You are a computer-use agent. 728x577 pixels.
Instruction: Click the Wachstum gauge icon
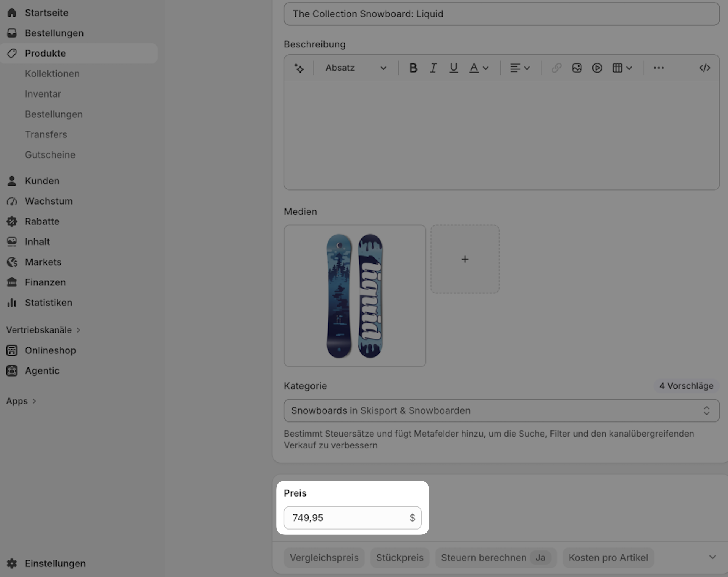tap(12, 201)
